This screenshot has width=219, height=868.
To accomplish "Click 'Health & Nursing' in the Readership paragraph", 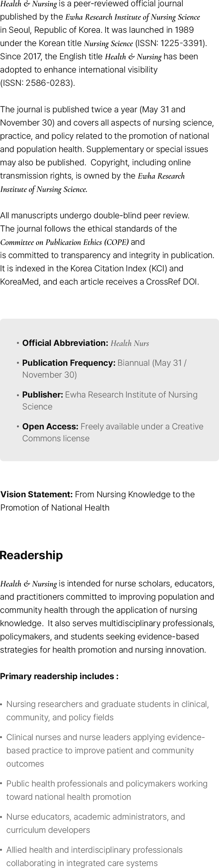I will pos(28,584).
